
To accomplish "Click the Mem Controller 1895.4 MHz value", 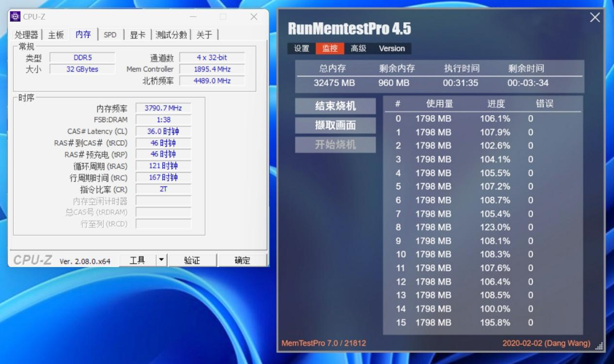I will pos(212,69).
